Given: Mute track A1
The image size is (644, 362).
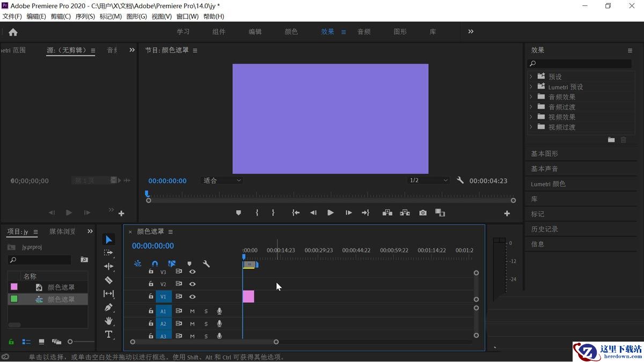Looking at the screenshot, I should (192, 311).
